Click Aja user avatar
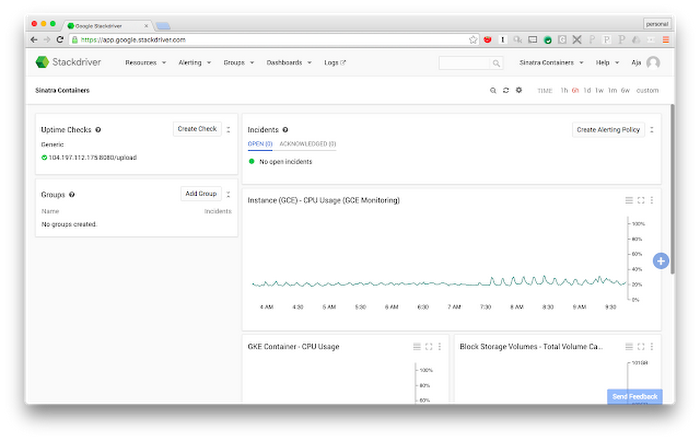 (x=653, y=62)
